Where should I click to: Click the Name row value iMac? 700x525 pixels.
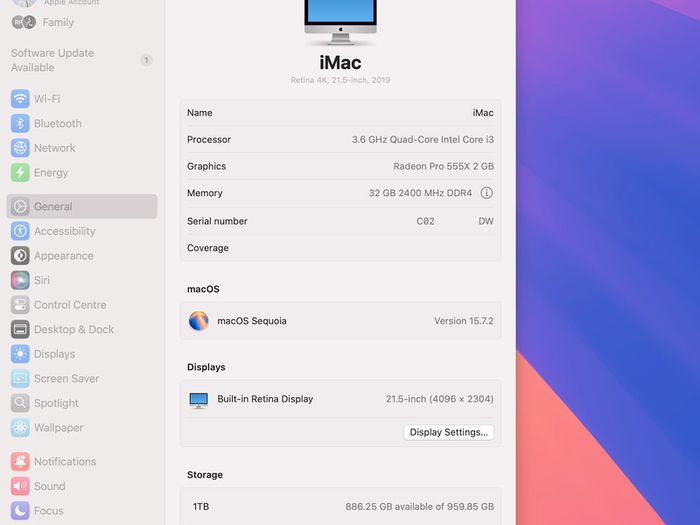(483, 112)
